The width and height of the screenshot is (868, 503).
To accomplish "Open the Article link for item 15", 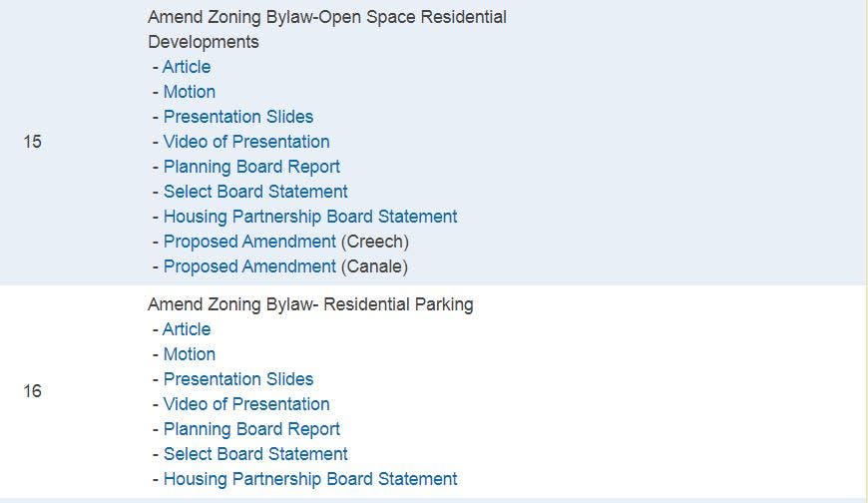I will click(187, 67).
